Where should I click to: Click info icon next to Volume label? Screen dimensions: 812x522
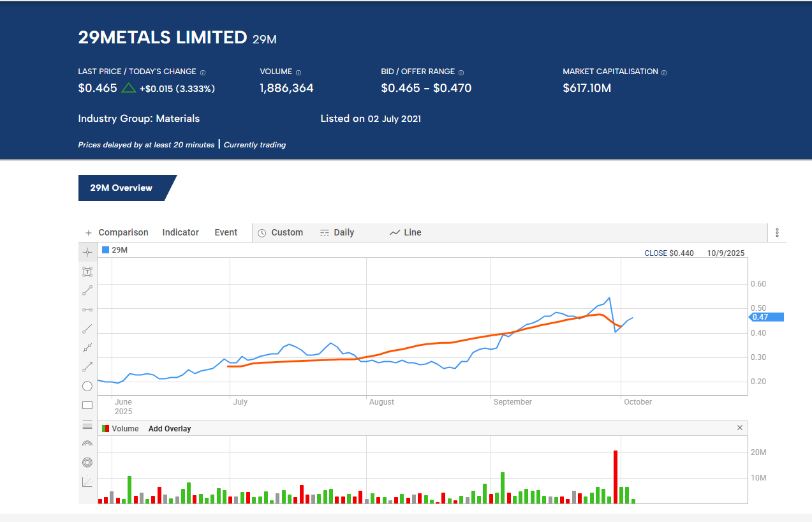(299, 72)
